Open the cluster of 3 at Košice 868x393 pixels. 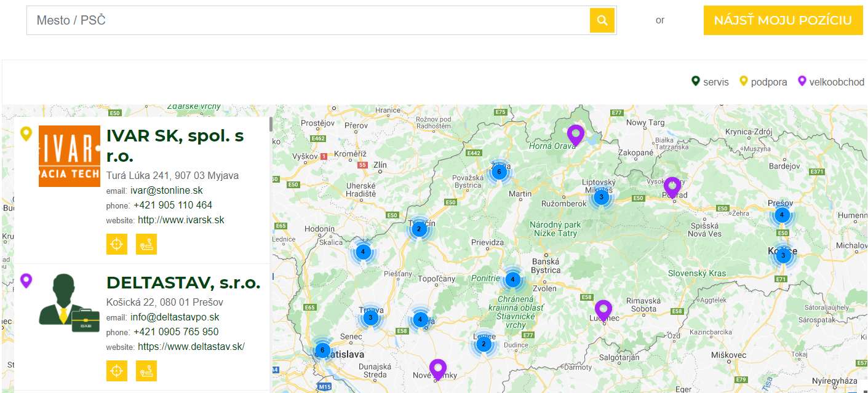point(783,255)
